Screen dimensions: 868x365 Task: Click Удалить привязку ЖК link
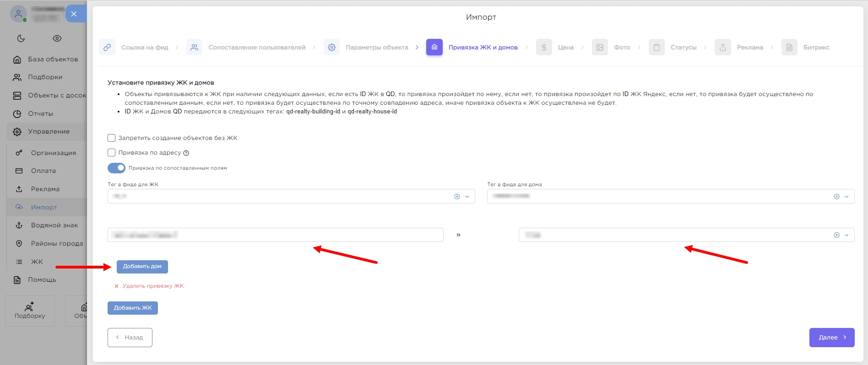(153, 286)
